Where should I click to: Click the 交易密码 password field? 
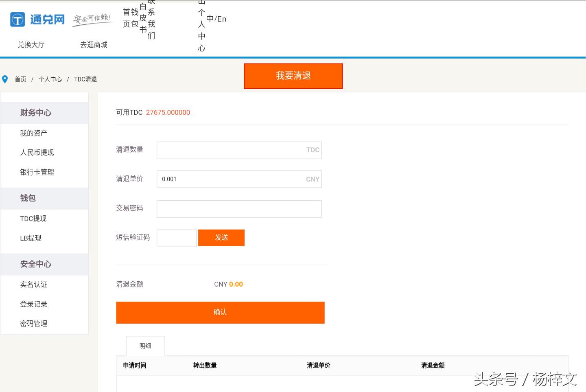point(239,209)
